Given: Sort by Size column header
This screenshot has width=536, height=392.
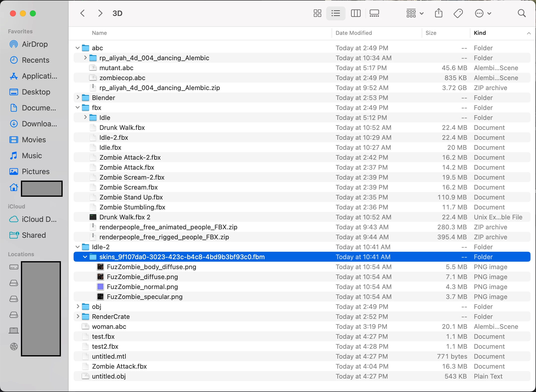Looking at the screenshot, I should [431, 33].
